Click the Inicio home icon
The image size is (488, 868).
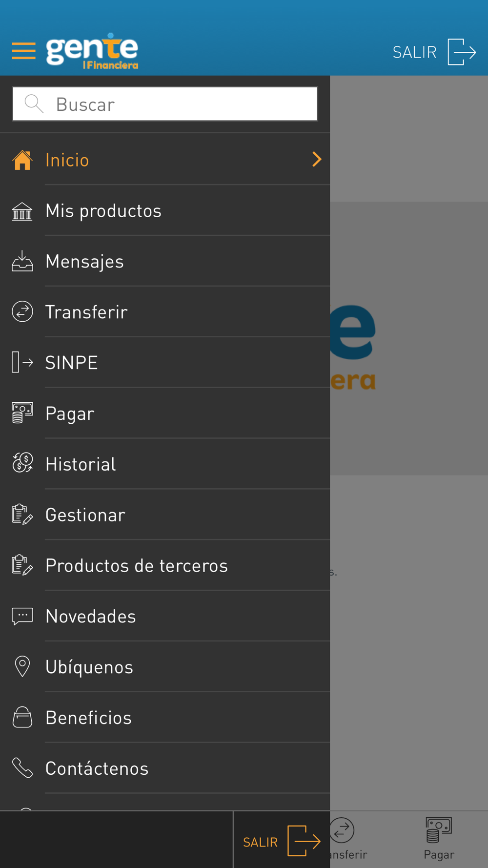[22, 160]
